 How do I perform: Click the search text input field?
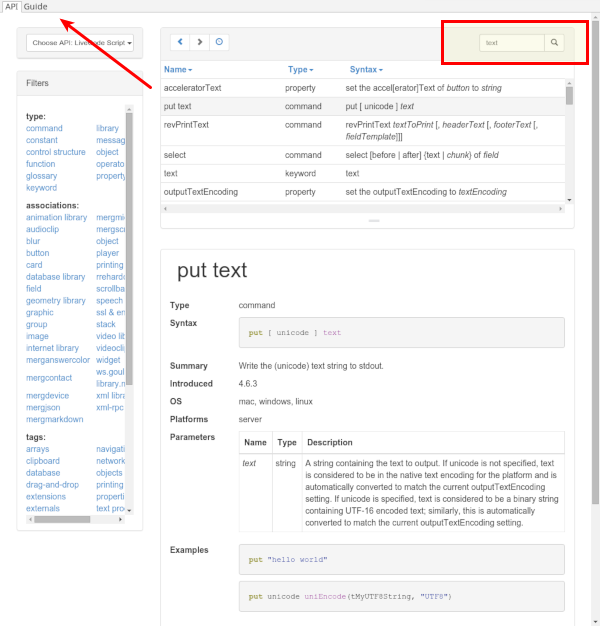tap(510, 43)
